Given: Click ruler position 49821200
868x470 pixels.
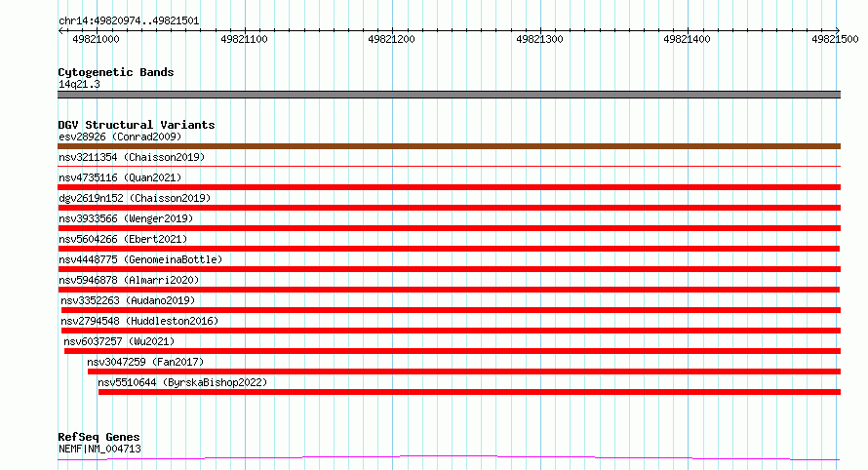Looking at the screenshot, I should [x=391, y=39].
